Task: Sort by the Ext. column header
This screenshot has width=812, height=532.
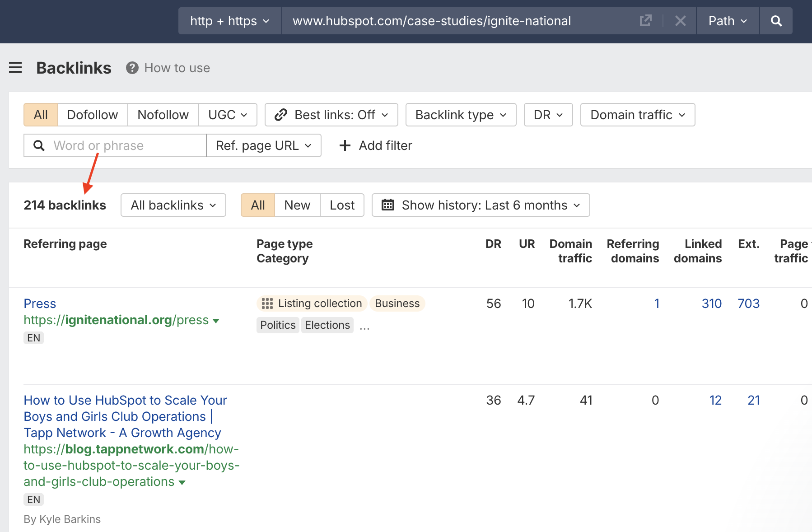Action: tap(749, 244)
